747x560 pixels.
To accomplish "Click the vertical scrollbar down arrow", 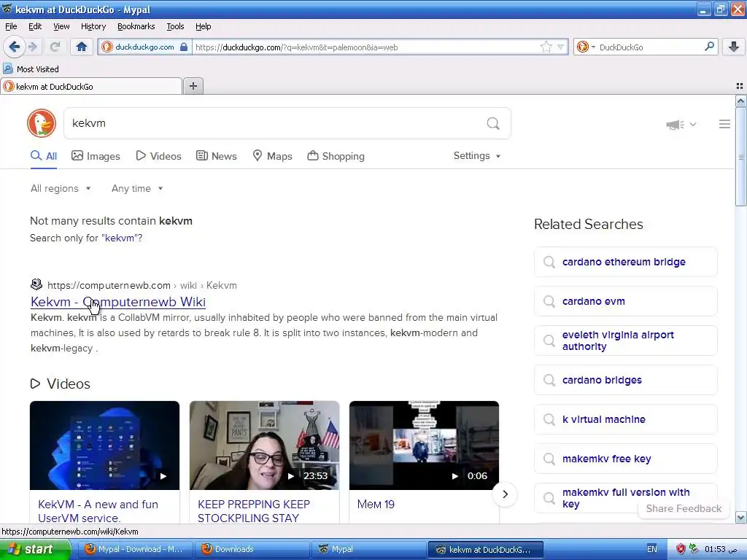I will (740, 517).
